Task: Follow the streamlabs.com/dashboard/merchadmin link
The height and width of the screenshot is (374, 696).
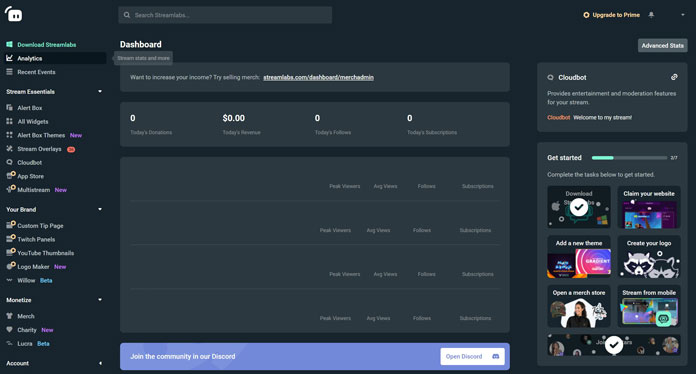Action: coord(318,77)
